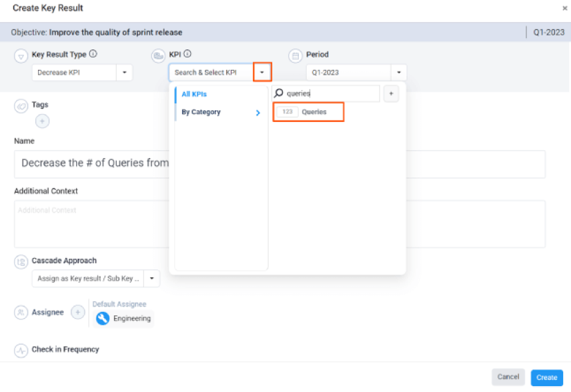
Task: Click the Q1-2023 text in objective bar
Action: 549,33
